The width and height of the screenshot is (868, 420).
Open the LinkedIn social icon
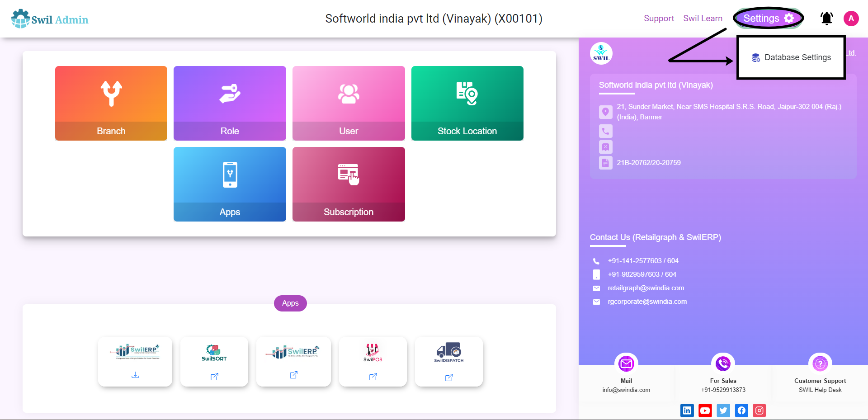[x=687, y=411]
